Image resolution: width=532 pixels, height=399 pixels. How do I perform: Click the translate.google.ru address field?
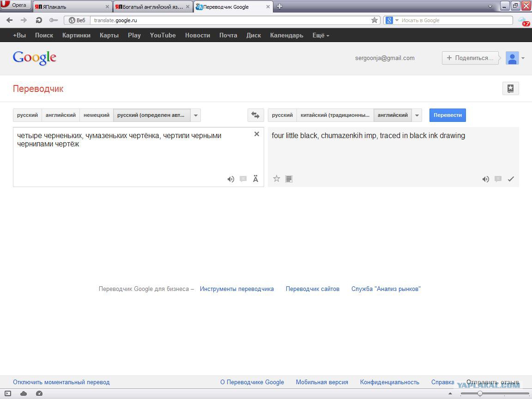pos(231,20)
